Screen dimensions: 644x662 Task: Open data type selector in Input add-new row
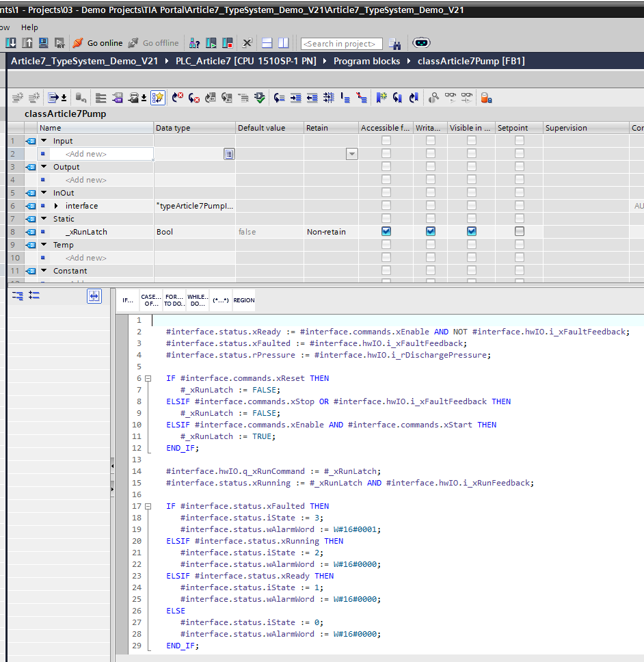click(229, 154)
